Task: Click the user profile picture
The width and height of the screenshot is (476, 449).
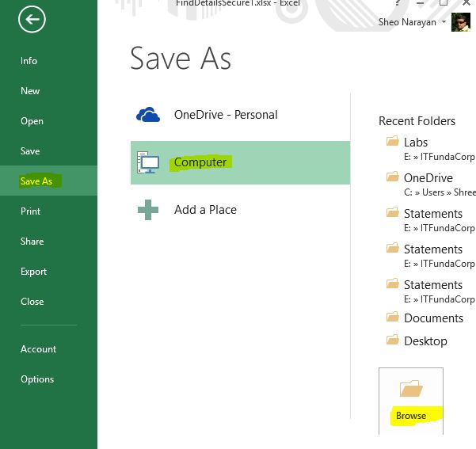Action: pyautogui.click(x=460, y=22)
